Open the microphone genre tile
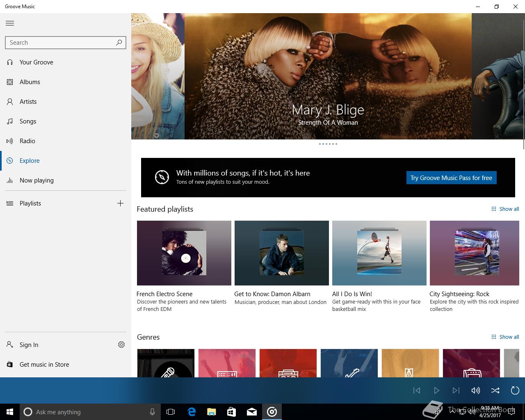Viewport: 525px width, 420px height. [x=166, y=363]
